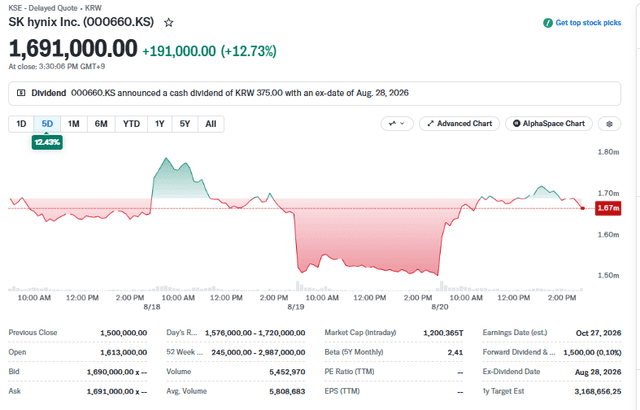Select the 6M range tab
The image size is (640, 410).
101,124
